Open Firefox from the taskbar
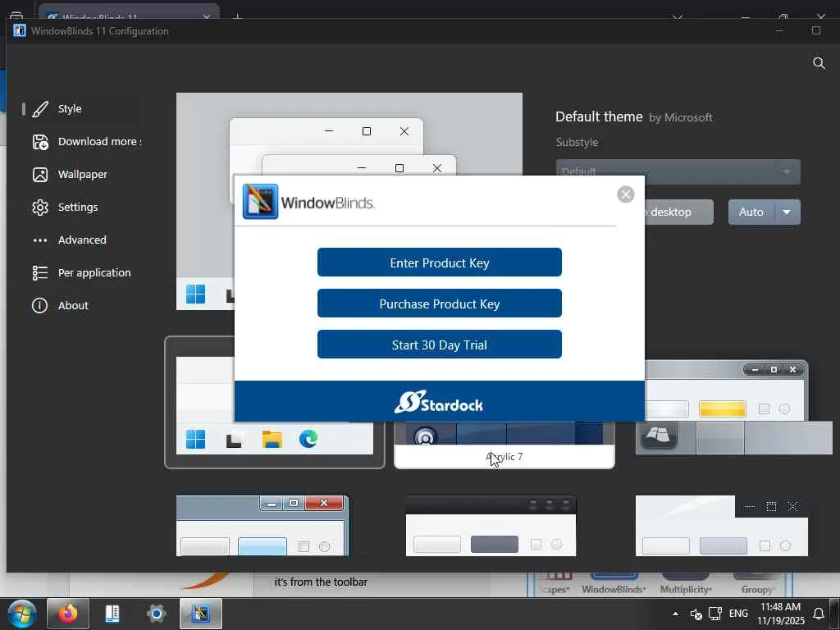Image resolution: width=840 pixels, height=630 pixels. pyautogui.click(x=68, y=614)
